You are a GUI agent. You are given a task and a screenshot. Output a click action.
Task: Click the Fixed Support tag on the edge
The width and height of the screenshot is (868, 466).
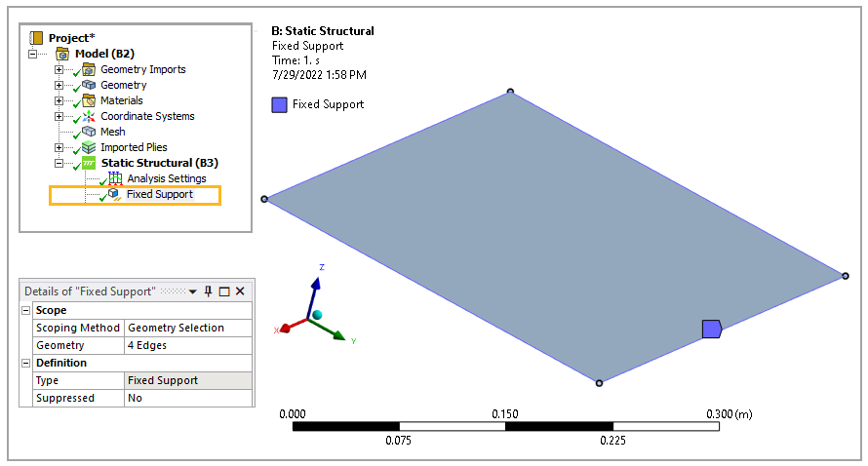[712, 329]
